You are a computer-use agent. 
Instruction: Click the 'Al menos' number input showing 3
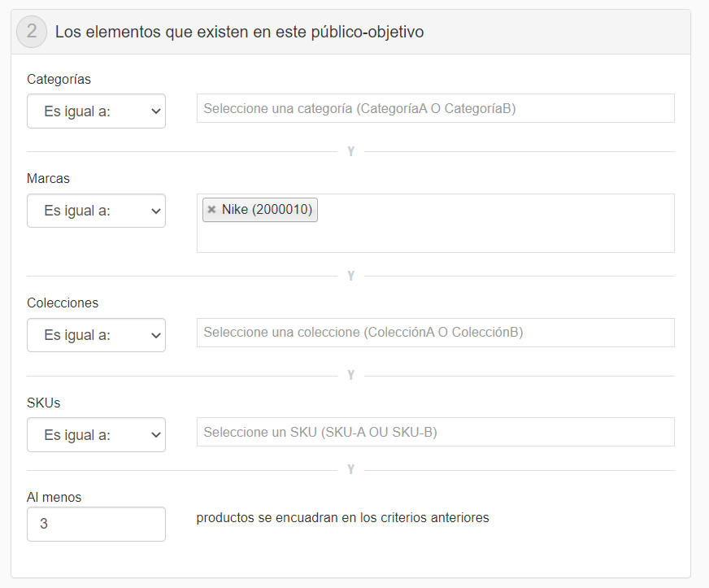pos(95,524)
